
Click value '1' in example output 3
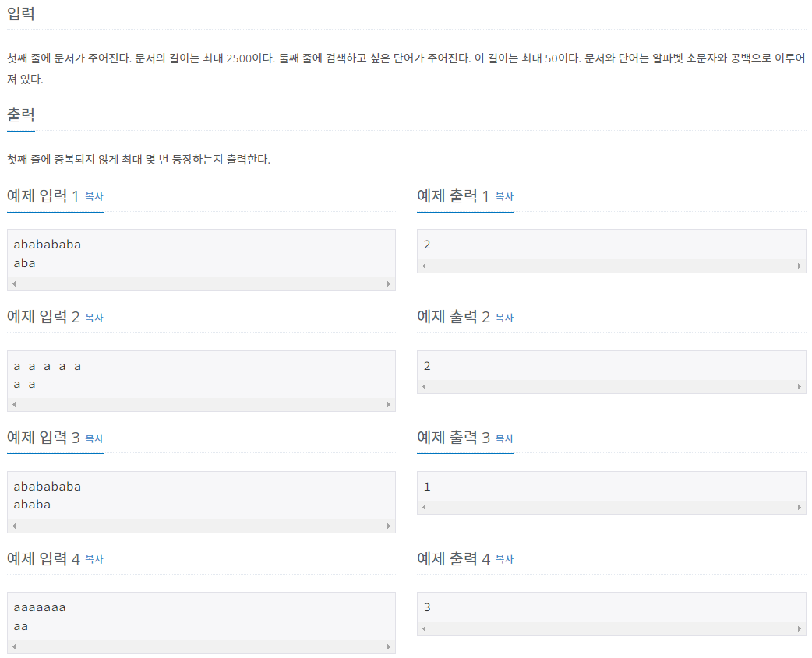[427, 487]
